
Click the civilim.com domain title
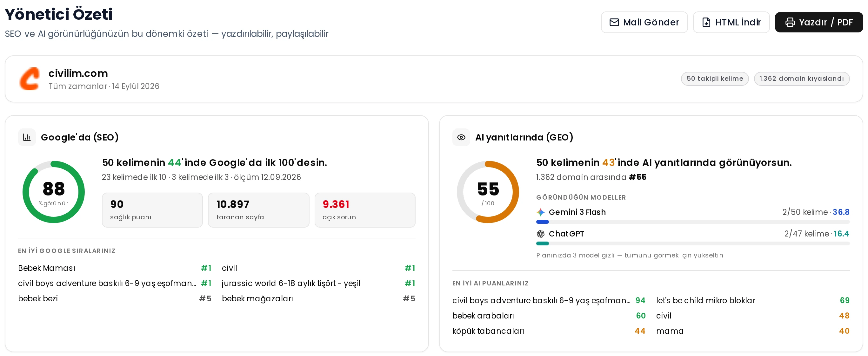pos(78,73)
